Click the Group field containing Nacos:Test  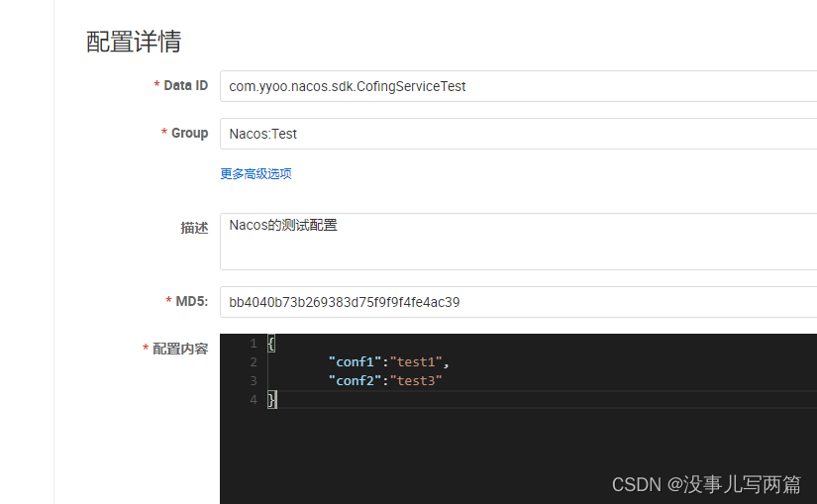point(519,134)
